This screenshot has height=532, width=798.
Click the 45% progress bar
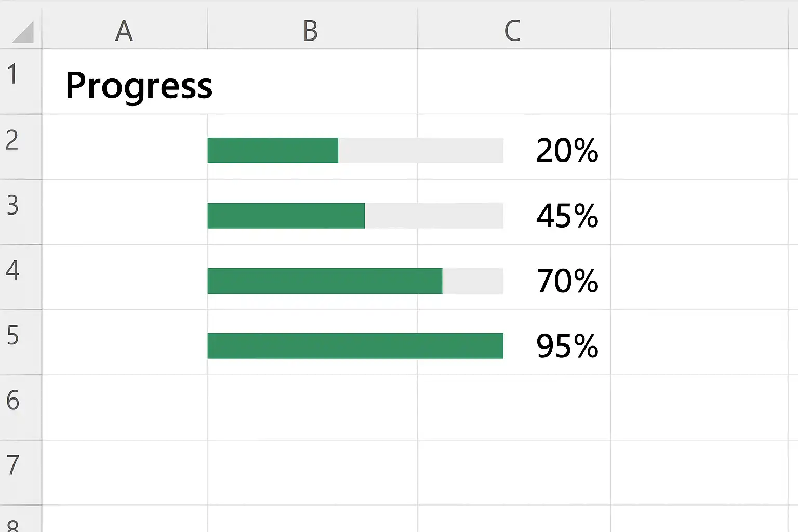click(355, 216)
